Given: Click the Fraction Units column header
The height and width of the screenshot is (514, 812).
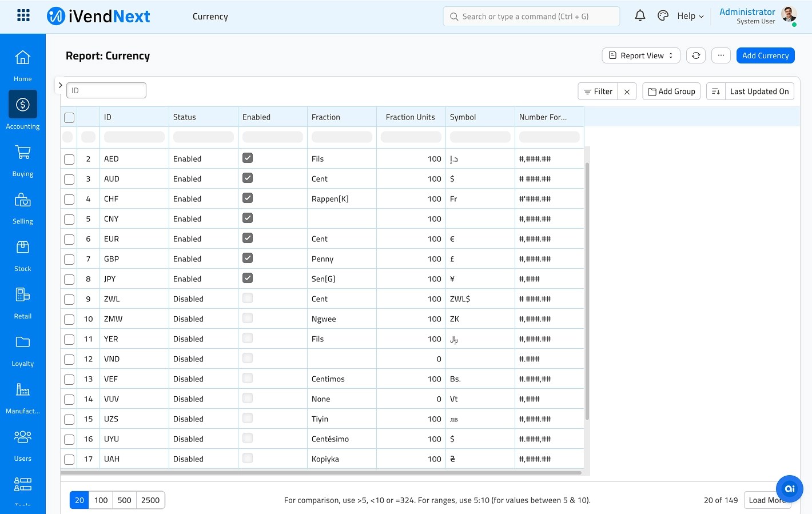Looking at the screenshot, I should tap(411, 117).
